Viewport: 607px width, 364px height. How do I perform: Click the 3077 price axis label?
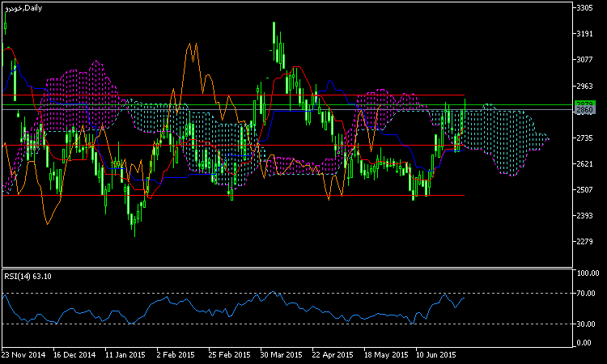(584, 60)
